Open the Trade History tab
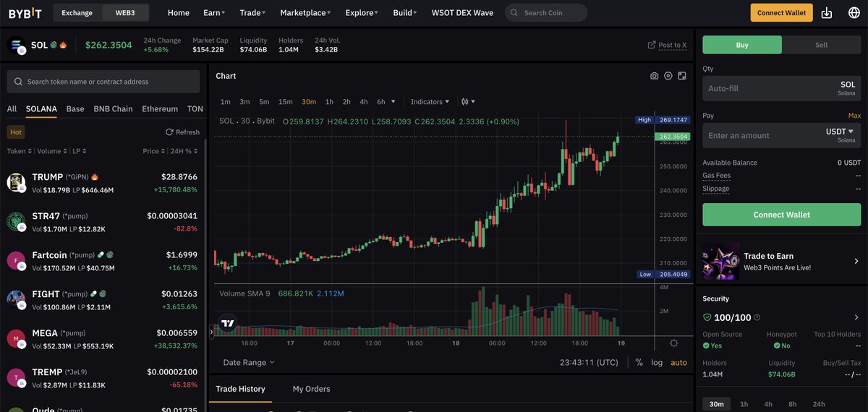Screen dimensions: 868x412 point(241,389)
